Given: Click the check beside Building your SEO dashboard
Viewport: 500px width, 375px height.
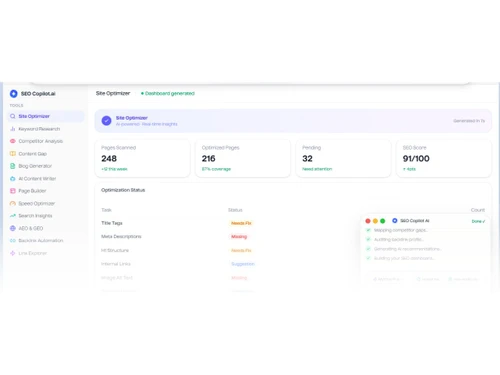Looking at the screenshot, I should 368,258.
